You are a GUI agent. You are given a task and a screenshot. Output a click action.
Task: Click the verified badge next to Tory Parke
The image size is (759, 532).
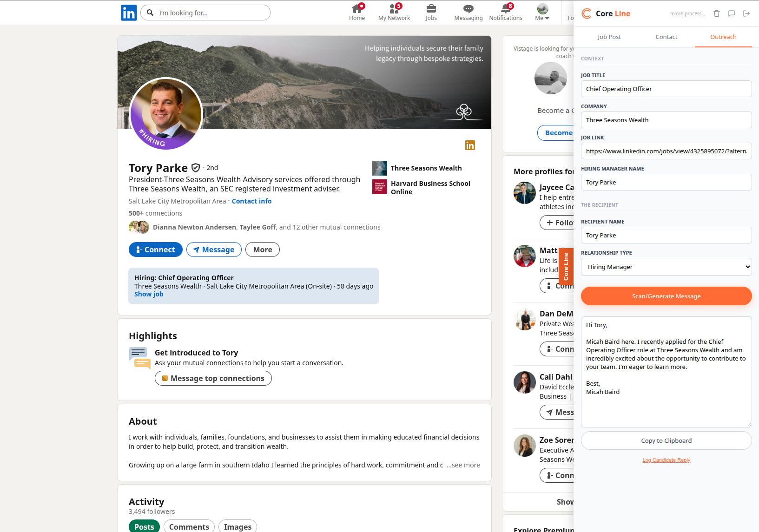pos(196,167)
